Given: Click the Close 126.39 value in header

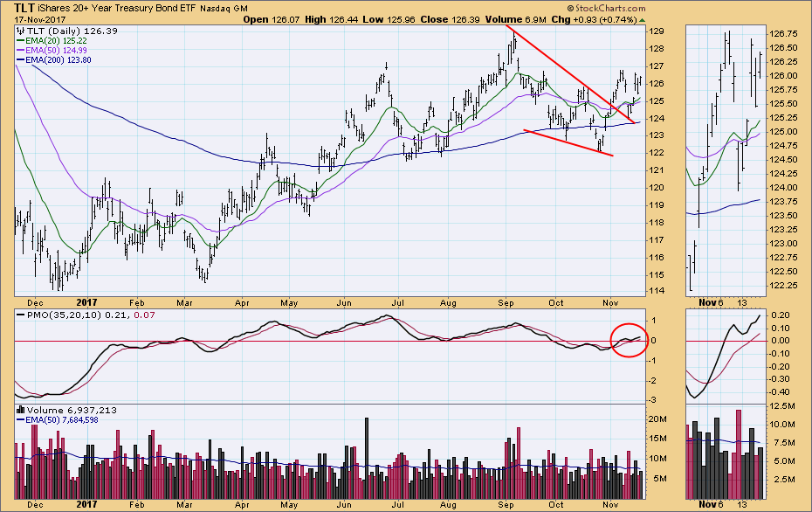Looking at the screenshot, I should point(450,20).
